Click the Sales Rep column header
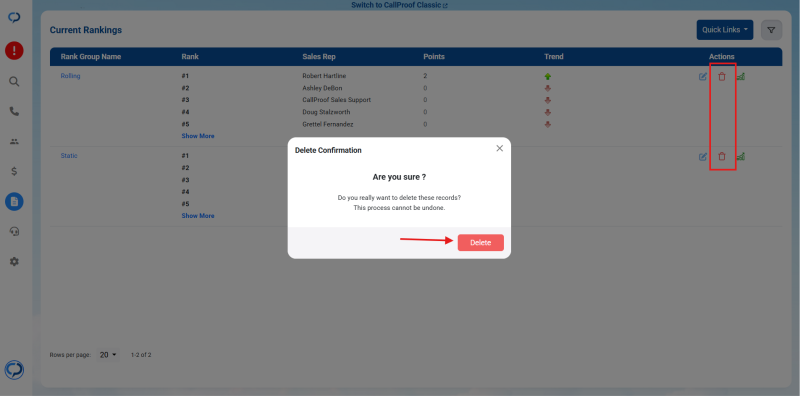The height and width of the screenshot is (396, 800). [319, 57]
